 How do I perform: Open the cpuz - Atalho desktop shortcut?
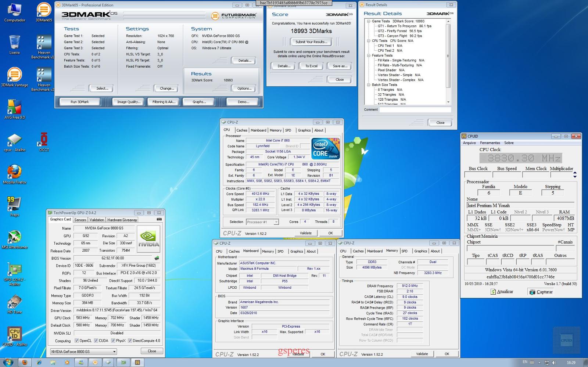(x=15, y=142)
